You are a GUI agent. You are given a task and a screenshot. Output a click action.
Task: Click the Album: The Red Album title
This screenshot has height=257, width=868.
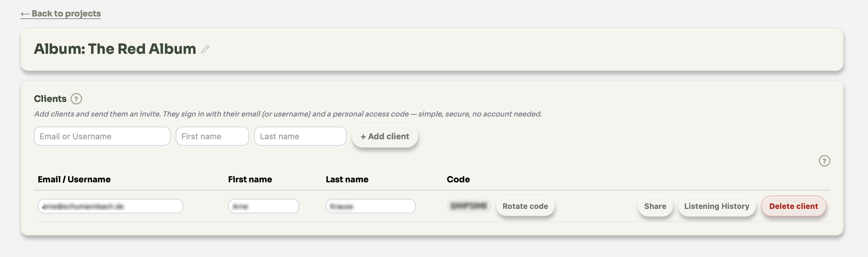tap(115, 49)
